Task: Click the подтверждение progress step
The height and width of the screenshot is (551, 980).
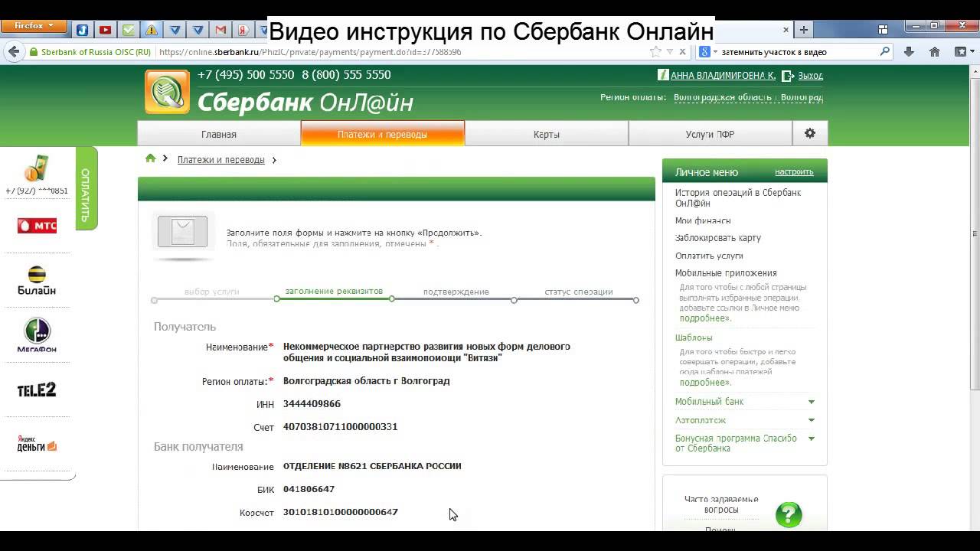Action: 456,292
